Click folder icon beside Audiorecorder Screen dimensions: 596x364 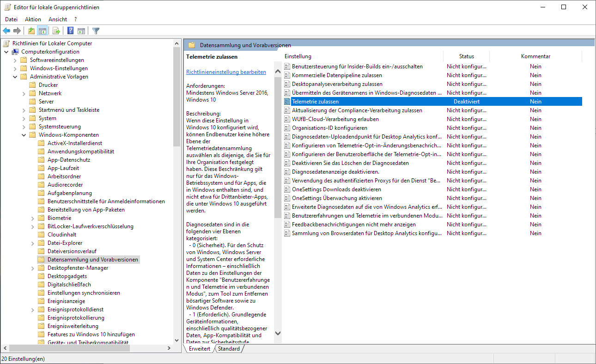pyautogui.click(x=41, y=185)
